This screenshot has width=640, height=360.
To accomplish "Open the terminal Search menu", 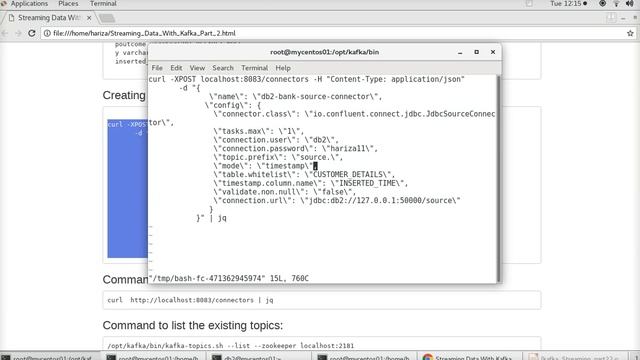I will pyautogui.click(x=222, y=68).
